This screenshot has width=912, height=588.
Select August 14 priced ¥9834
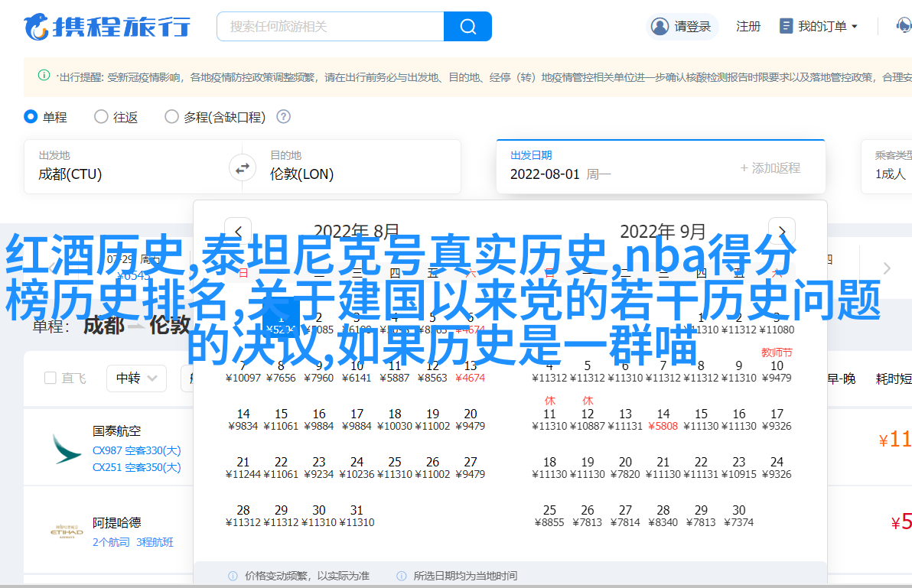[243, 420]
